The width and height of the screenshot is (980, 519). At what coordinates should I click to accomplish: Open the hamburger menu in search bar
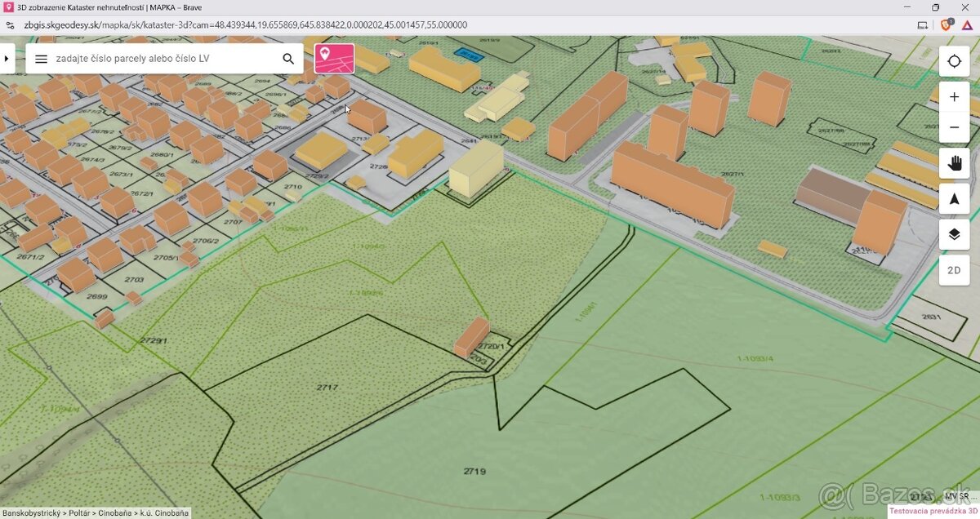tap(42, 59)
